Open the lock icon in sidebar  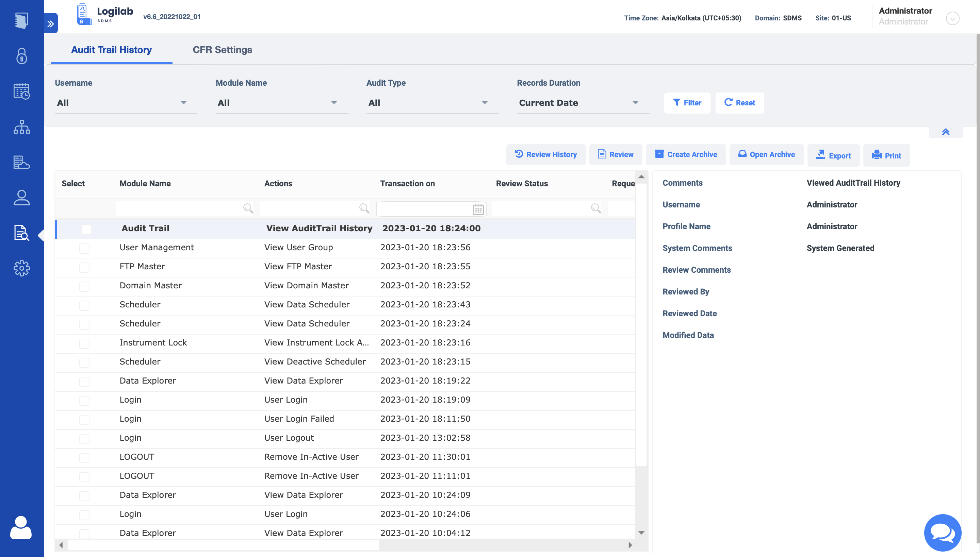(22, 56)
